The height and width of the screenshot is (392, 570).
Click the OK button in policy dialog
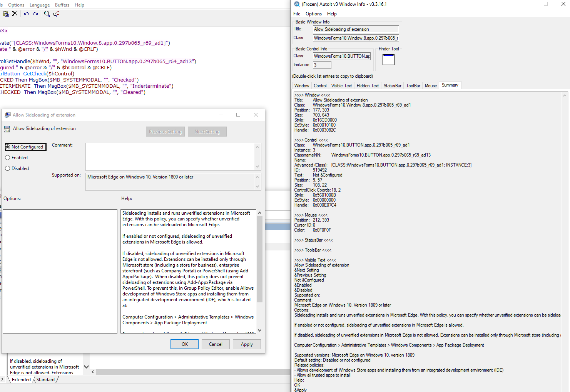[185, 344]
